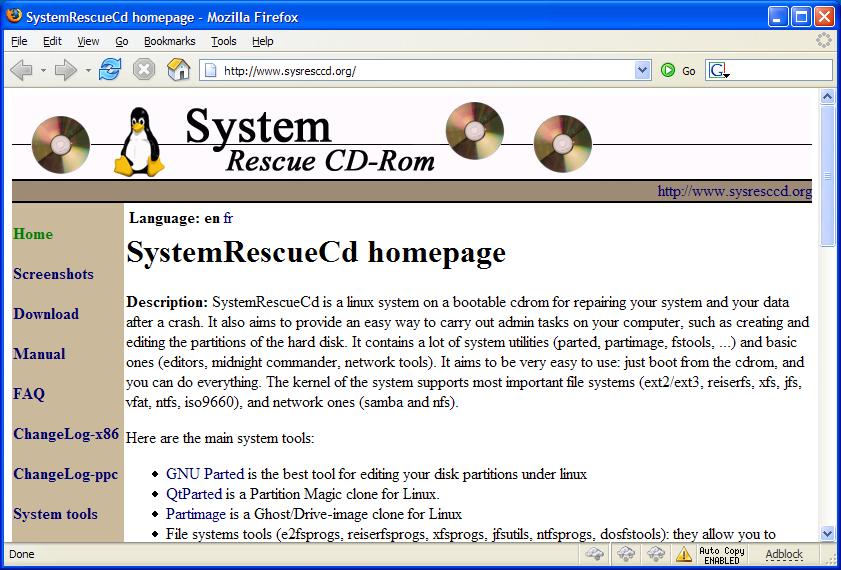
Task: Open the ChangeLog-ppc link
Action: click(65, 474)
